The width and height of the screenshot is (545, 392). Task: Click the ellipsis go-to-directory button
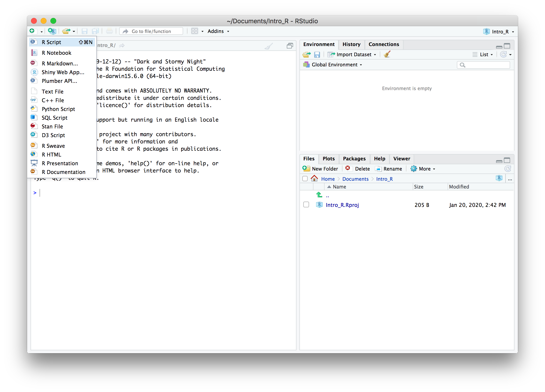pyautogui.click(x=510, y=179)
